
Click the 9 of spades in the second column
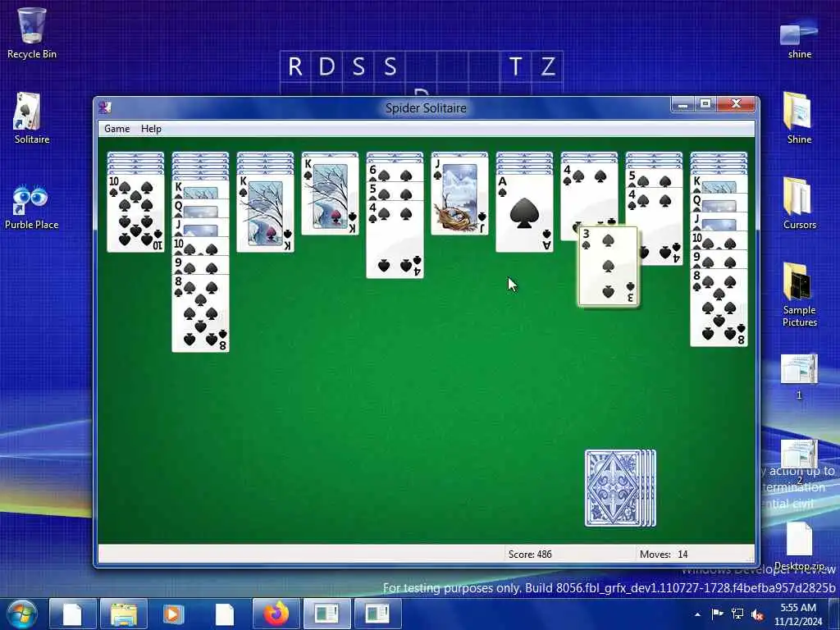200,266
